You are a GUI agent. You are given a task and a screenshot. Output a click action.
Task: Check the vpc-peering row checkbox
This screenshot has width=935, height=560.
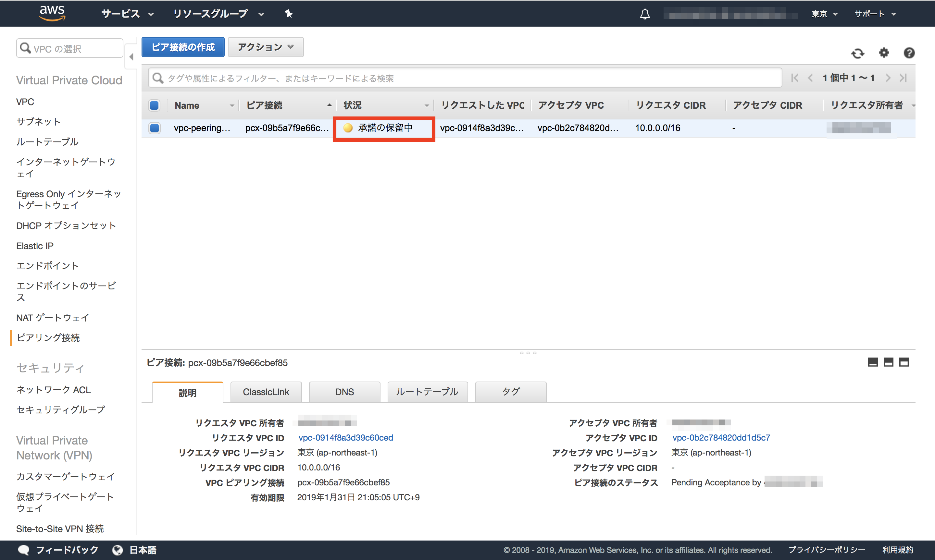155,128
